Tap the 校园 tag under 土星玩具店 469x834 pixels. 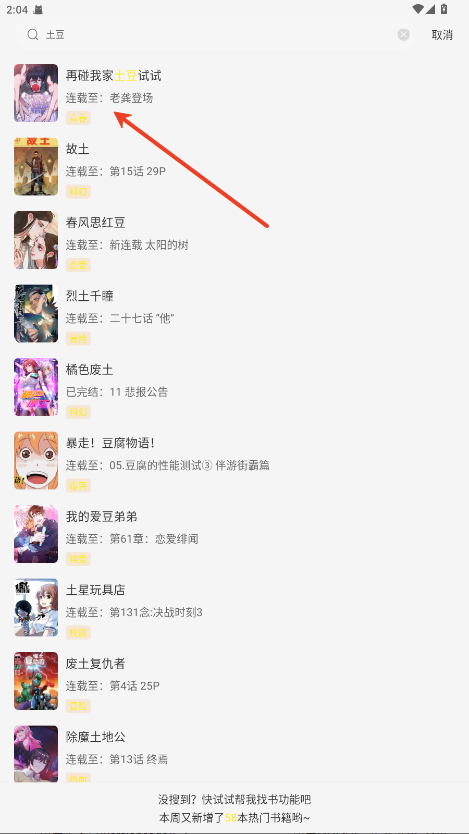click(78, 632)
